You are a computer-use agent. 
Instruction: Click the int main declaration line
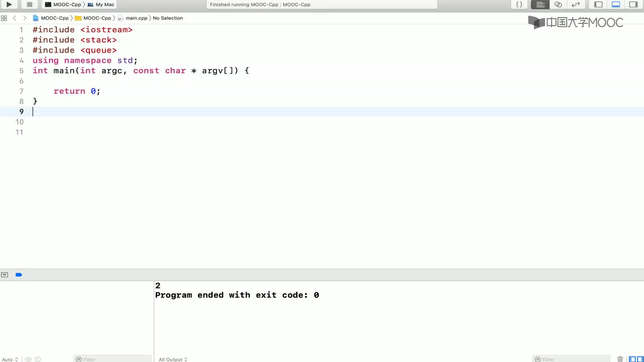pos(141,71)
